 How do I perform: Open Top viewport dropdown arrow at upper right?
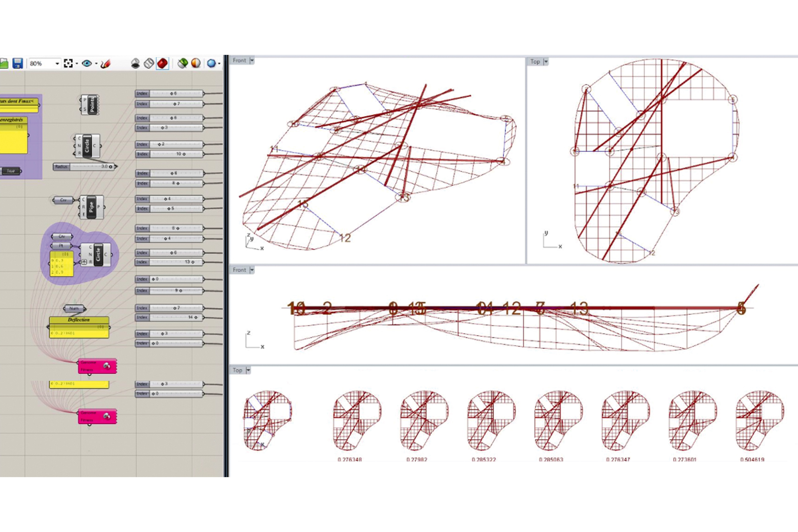click(x=546, y=62)
